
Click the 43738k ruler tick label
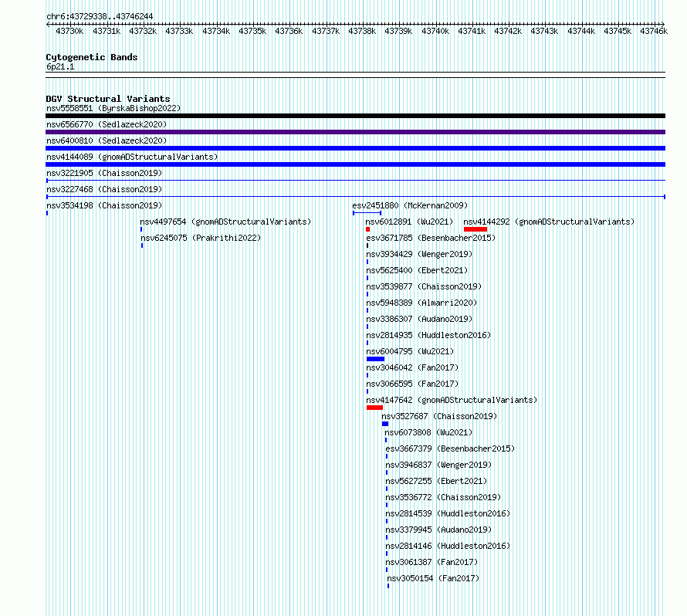[x=362, y=31]
